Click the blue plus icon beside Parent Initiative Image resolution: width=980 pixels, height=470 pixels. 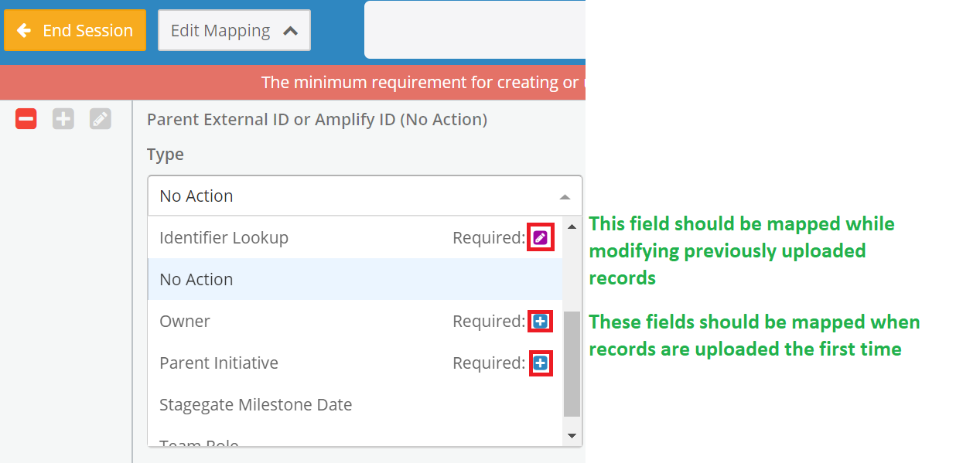click(x=541, y=363)
